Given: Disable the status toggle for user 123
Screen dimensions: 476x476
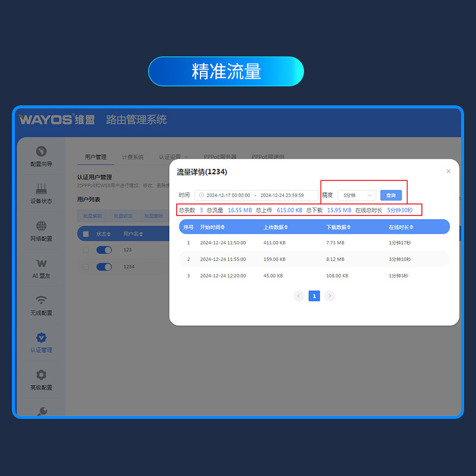Looking at the screenshot, I should pyautogui.click(x=104, y=250).
